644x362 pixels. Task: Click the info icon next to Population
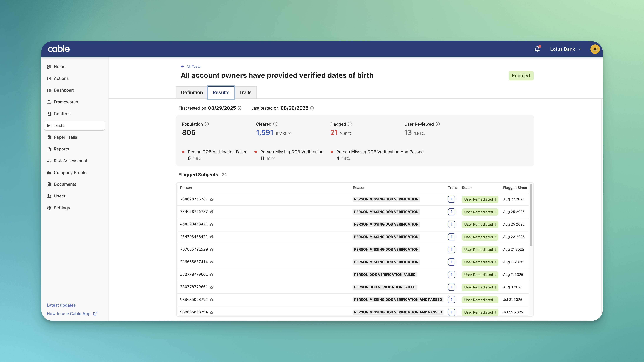[207, 124]
